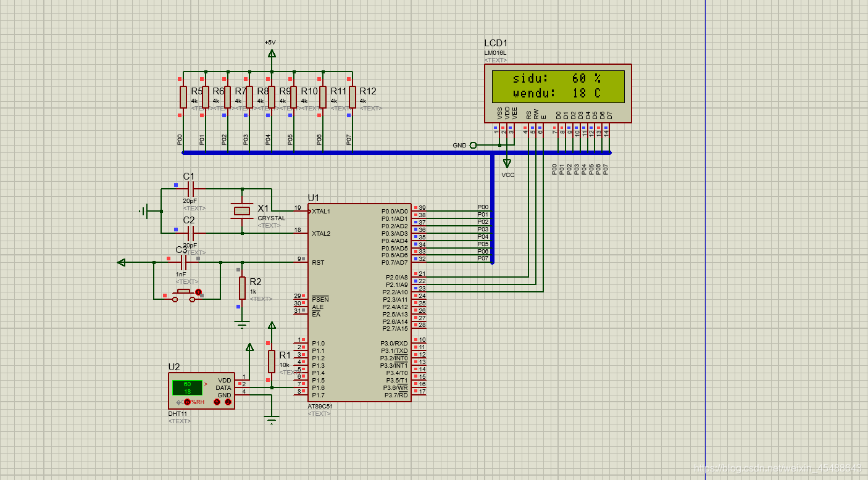Click P0.7/AD7 pin label
This screenshot has height=480, width=868.
395,263
